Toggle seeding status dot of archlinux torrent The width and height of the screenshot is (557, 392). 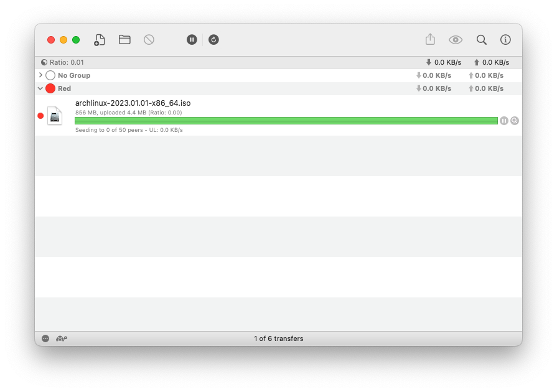42,116
